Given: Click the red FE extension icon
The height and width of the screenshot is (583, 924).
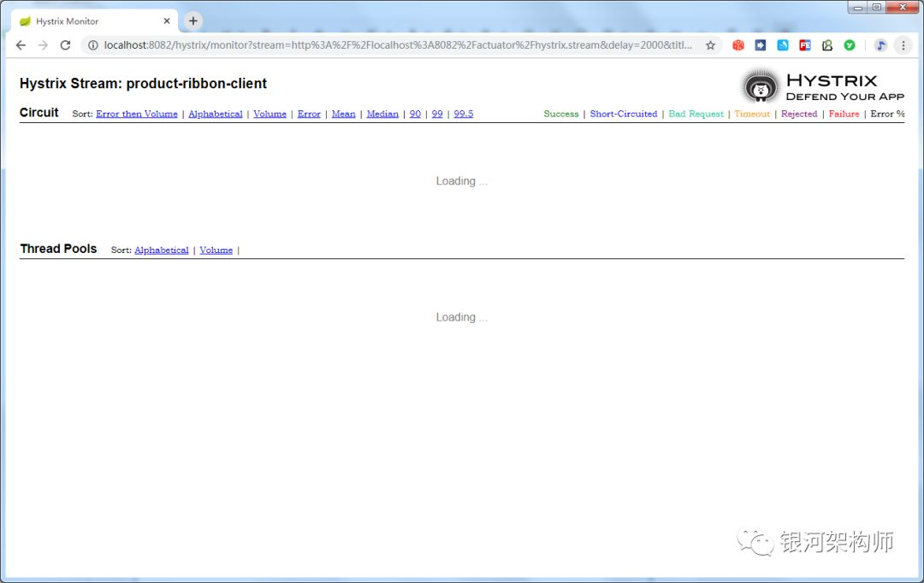Looking at the screenshot, I should pyautogui.click(x=805, y=45).
